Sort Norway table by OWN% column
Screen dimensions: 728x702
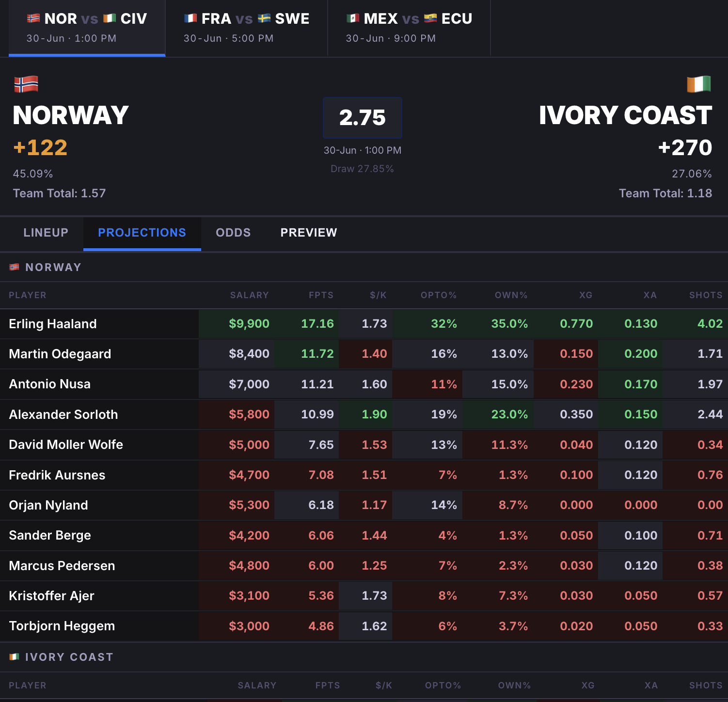pyautogui.click(x=511, y=295)
